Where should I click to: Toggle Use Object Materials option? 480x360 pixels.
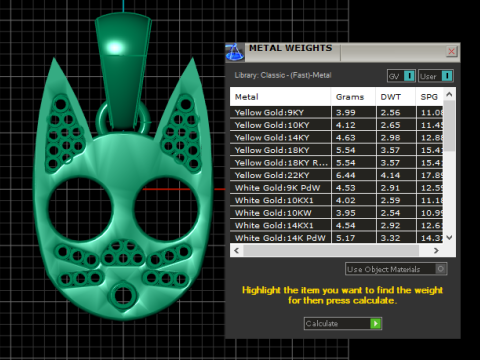pos(396,269)
